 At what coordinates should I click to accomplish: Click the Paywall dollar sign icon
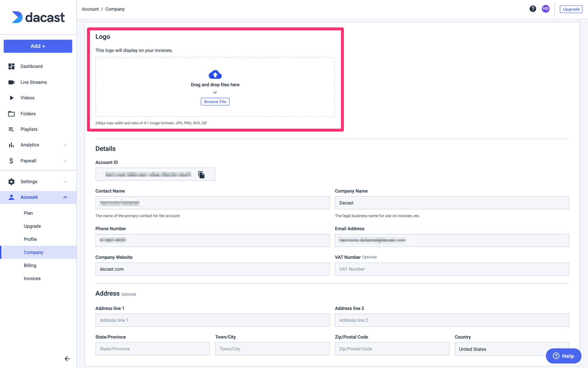pos(11,161)
